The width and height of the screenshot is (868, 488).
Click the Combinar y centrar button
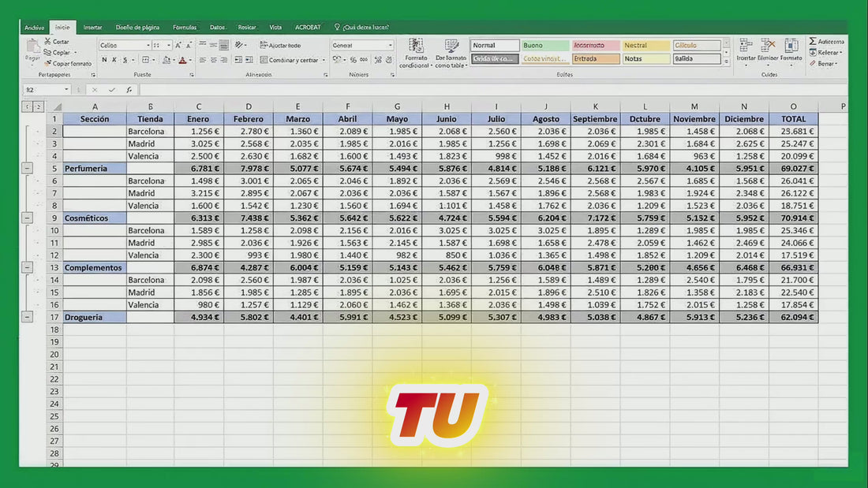pyautogui.click(x=289, y=61)
